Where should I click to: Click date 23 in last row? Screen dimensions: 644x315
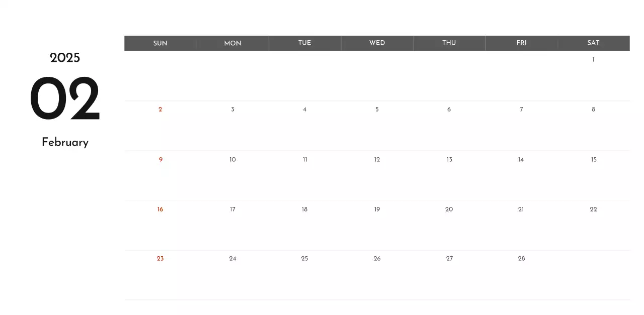click(x=160, y=259)
